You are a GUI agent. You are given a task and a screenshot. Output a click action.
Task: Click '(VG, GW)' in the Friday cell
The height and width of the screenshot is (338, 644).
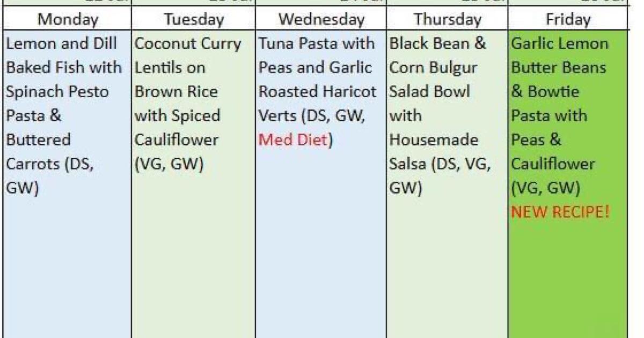tap(546, 188)
